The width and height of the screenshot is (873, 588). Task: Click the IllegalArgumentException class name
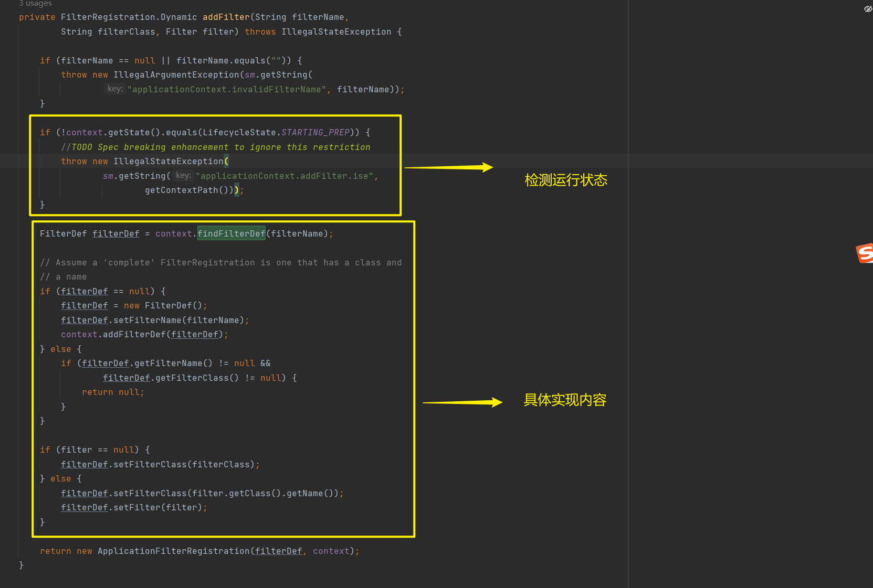click(176, 75)
